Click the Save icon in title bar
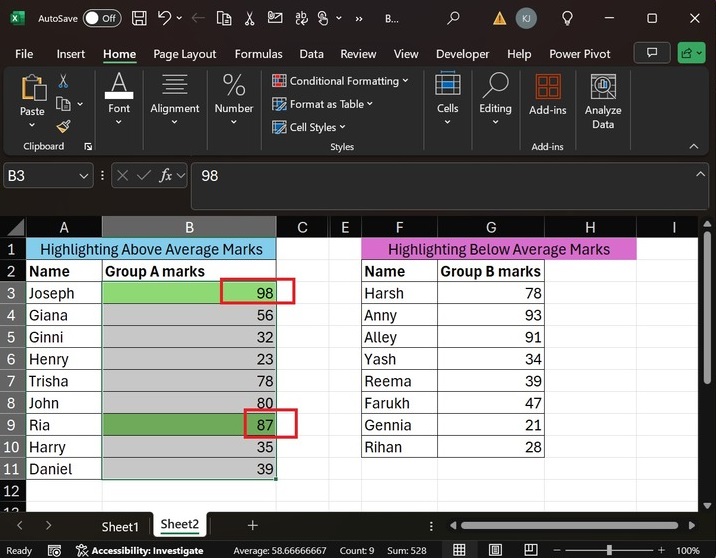 140,18
